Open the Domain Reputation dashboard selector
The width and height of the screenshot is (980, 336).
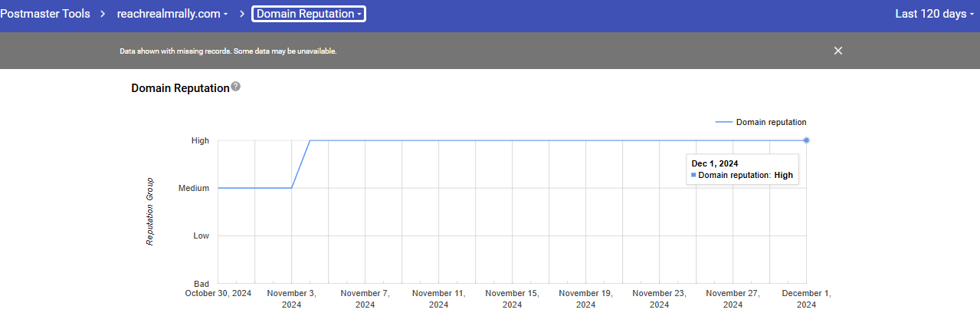[x=309, y=14]
